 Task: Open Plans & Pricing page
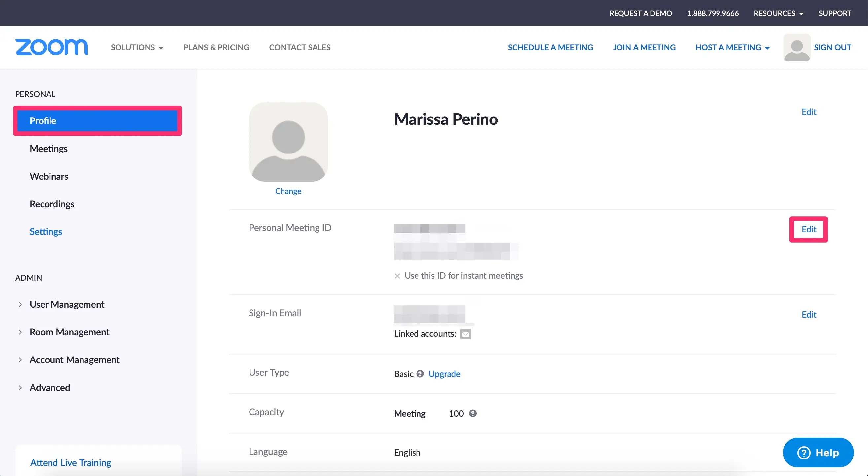coord(216,47)
